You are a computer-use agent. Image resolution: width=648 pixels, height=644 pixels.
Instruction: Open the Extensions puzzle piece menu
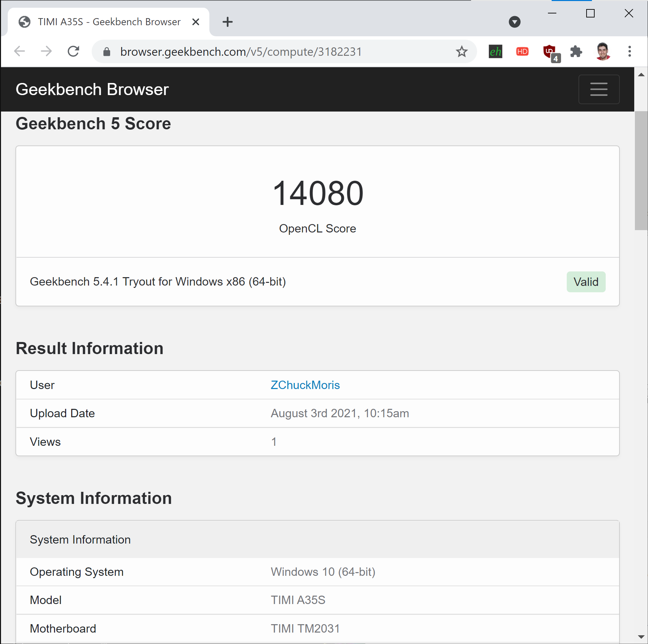pyautogui.click(x=576, y=52)
